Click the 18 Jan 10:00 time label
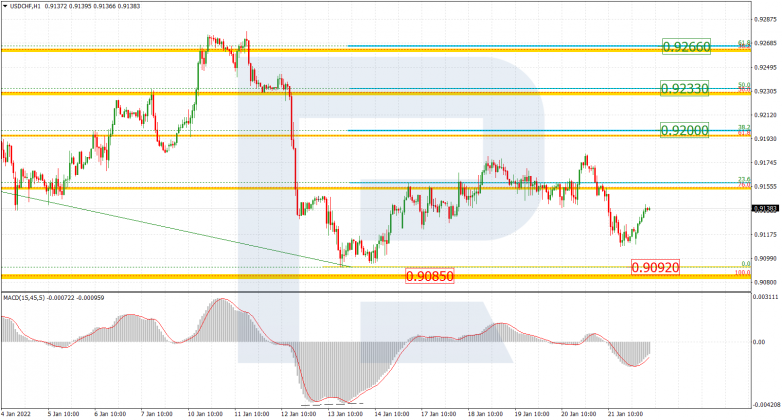Screen dimensions: 782x420 [x=486, y=414]
